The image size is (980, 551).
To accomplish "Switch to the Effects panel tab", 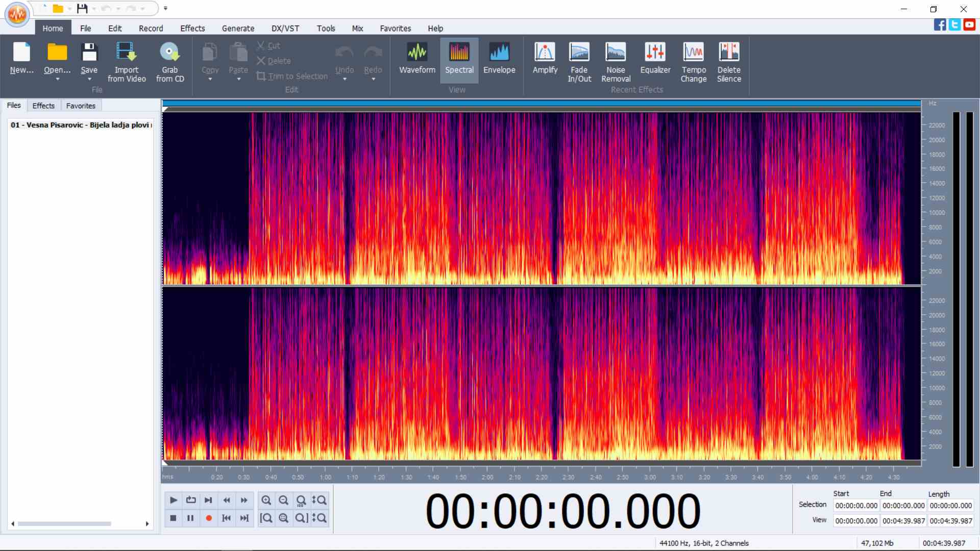I will [43, 106].
